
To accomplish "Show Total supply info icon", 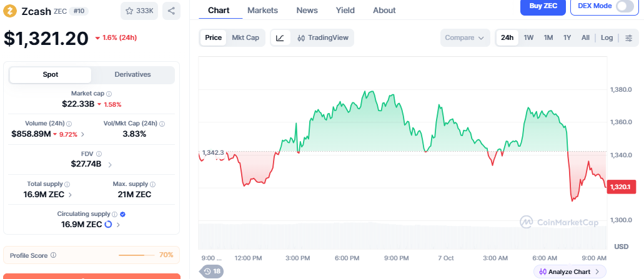I will coord(67,184).
